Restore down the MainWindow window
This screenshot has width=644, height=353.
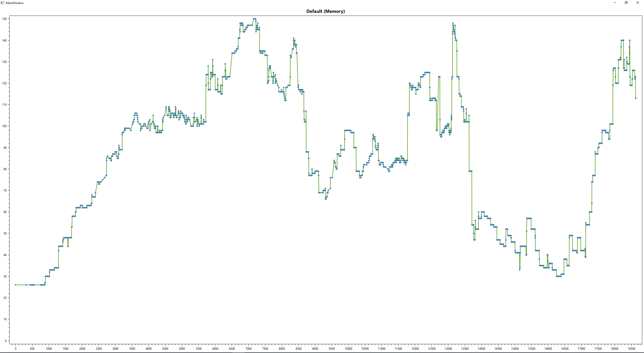click(626, 3)
